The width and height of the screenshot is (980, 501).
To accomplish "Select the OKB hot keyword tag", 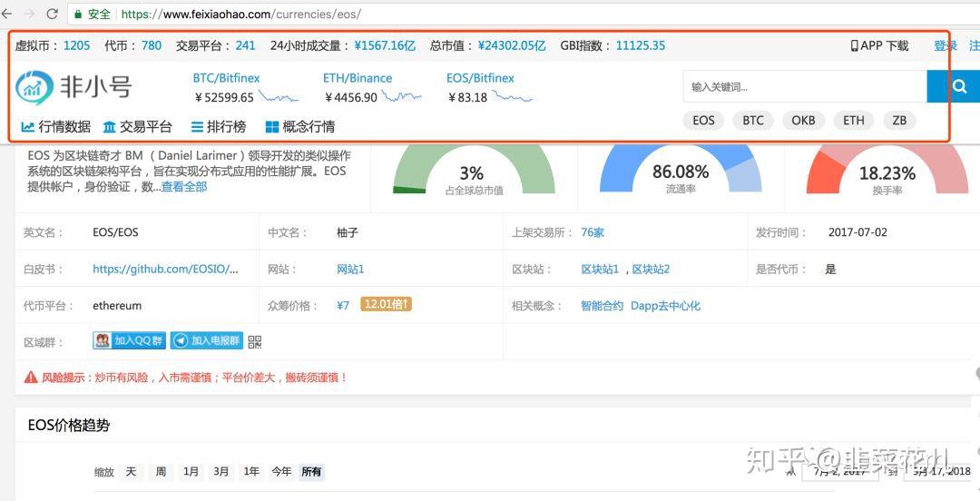I will (x=803, y=120).
